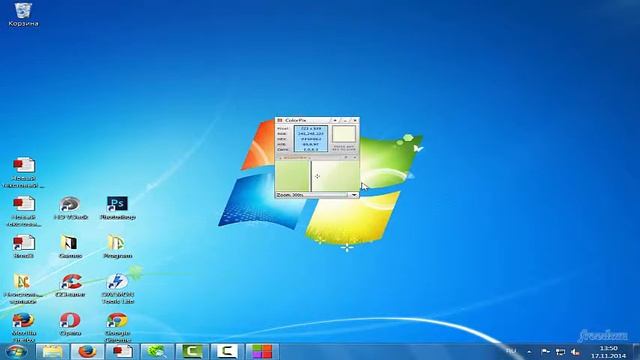Open the Windows Start menu orb
Screen dimensions: 640x360
pyautogui.click(x=16, y=352)
